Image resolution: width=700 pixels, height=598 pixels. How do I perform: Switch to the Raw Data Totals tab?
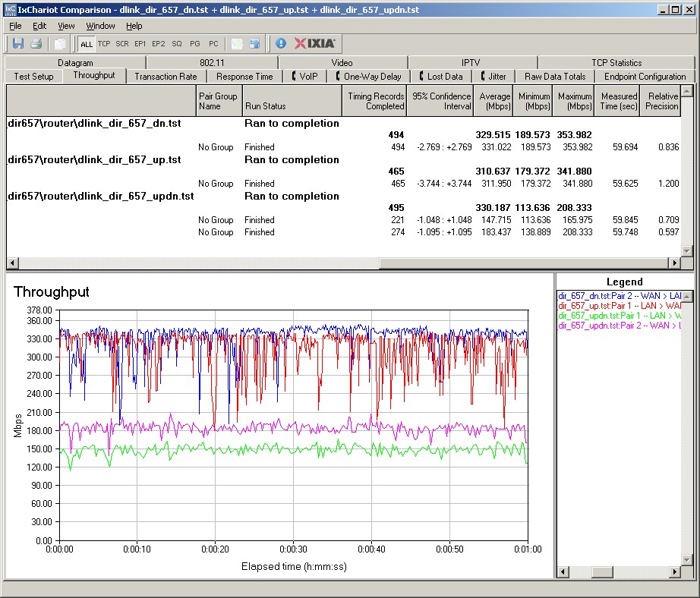(555, 77)
